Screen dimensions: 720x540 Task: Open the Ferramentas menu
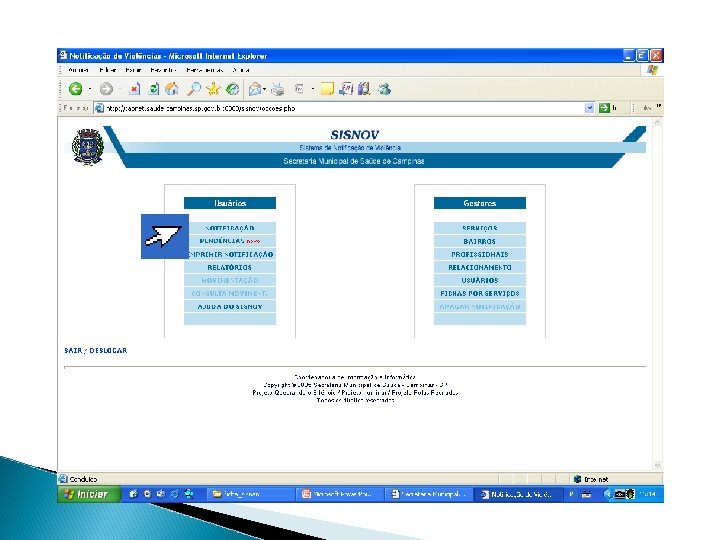point(205,70)
